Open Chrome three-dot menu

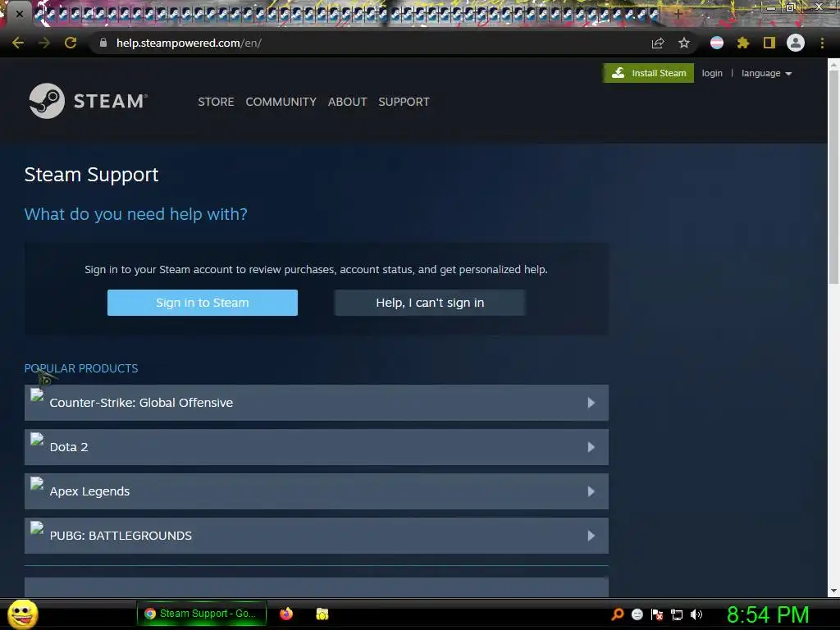point(822,43)
